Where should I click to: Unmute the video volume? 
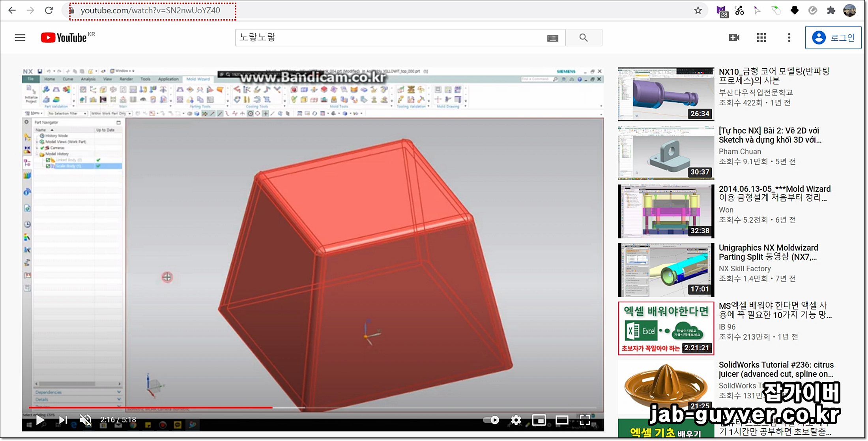85,420
